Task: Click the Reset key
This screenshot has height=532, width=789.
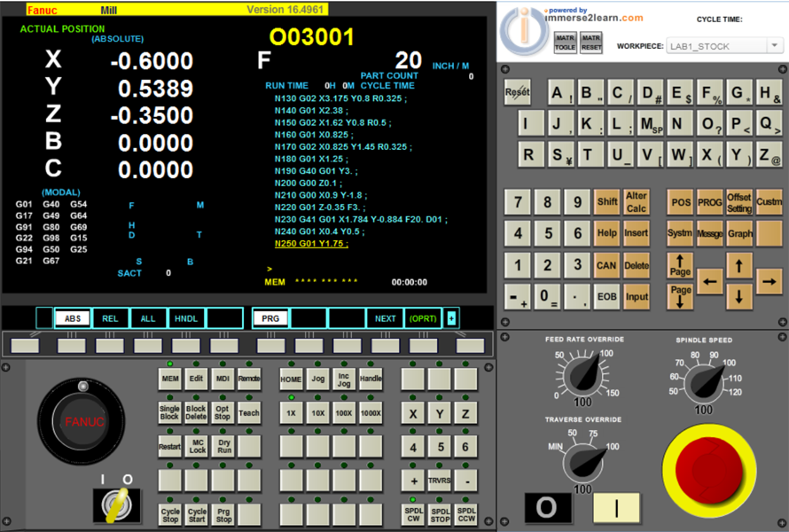Action: (517, 92)
